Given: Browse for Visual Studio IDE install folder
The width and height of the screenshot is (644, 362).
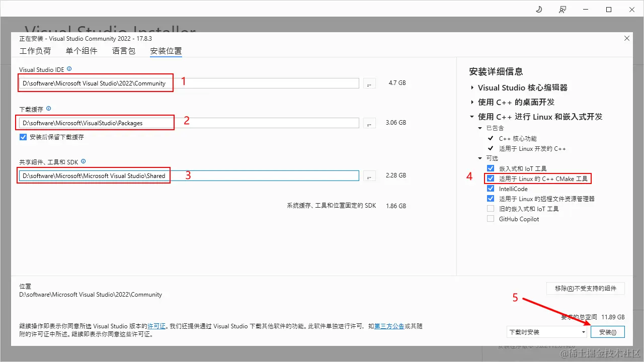Looking at the screenshot, I should [x=369, y=83].
